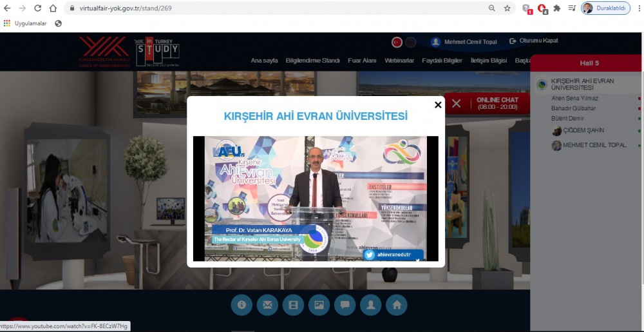The width and height of the screenshot is (644, 332).
Task: Select ÇİĞDEM ŞAHİN in chat list
Action: pyautogui.click(x=583, y=130)
